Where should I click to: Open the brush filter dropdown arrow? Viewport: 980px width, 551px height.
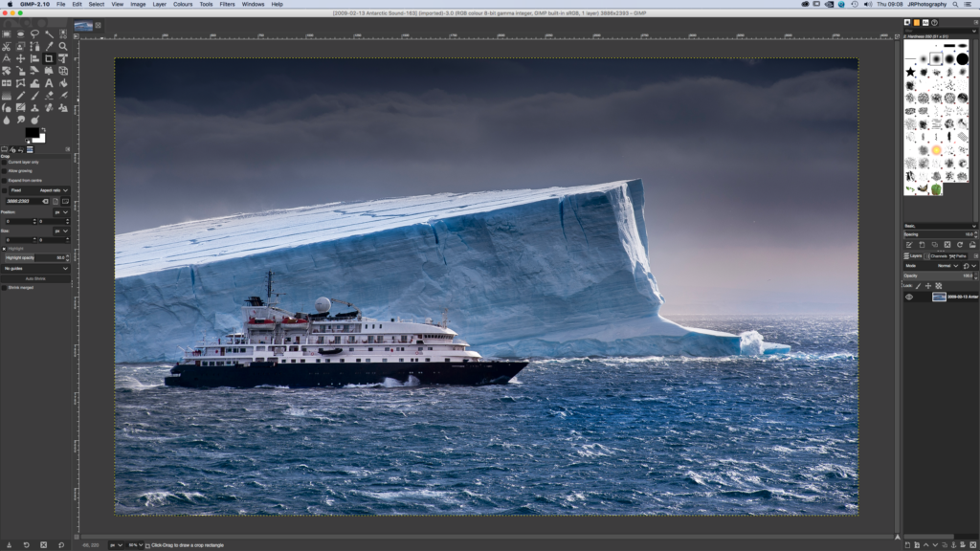[x=973, y=30]
